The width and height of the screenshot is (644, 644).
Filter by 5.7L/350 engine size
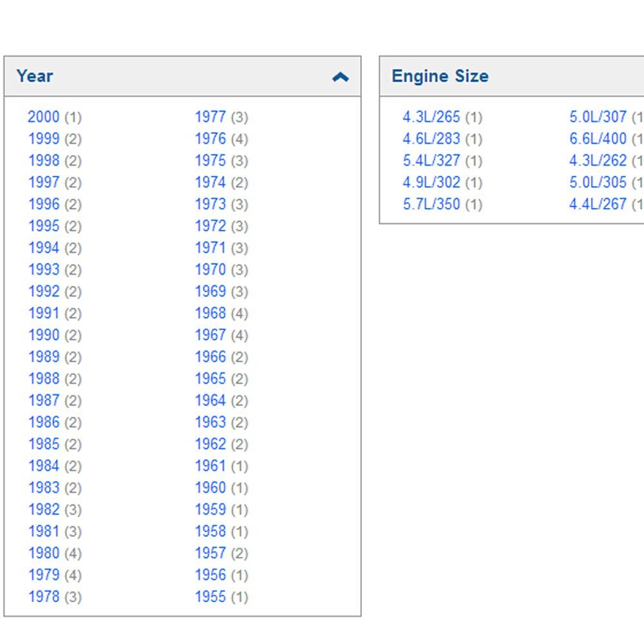tap(431, 204)
